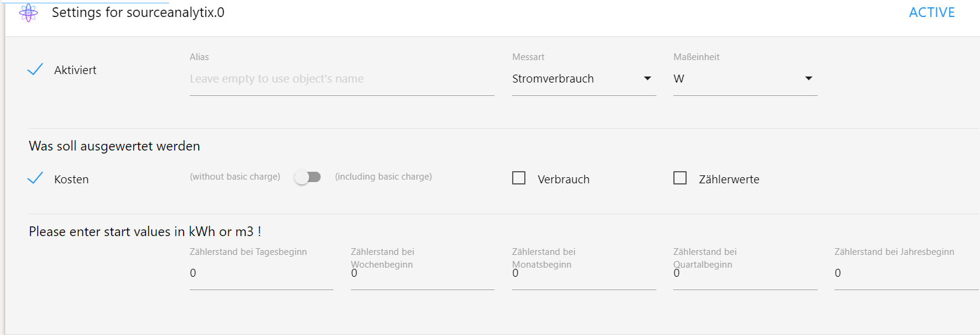Click the Zählerstand bei Jahresbeginn field
Image resolution: width=980 pixels, height=335 pixels.
(x=907, y=273)
